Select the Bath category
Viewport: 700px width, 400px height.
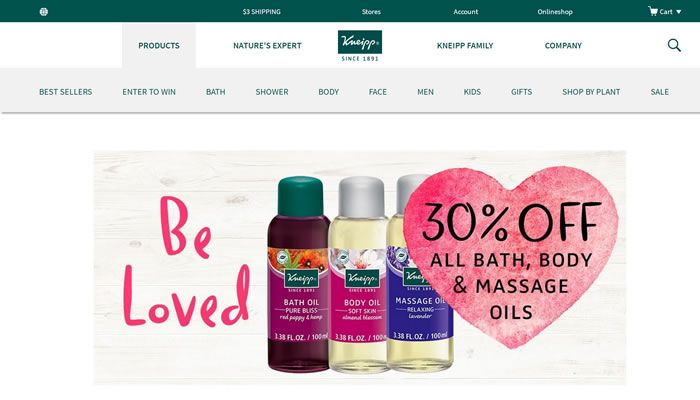[x=216, y=92]
